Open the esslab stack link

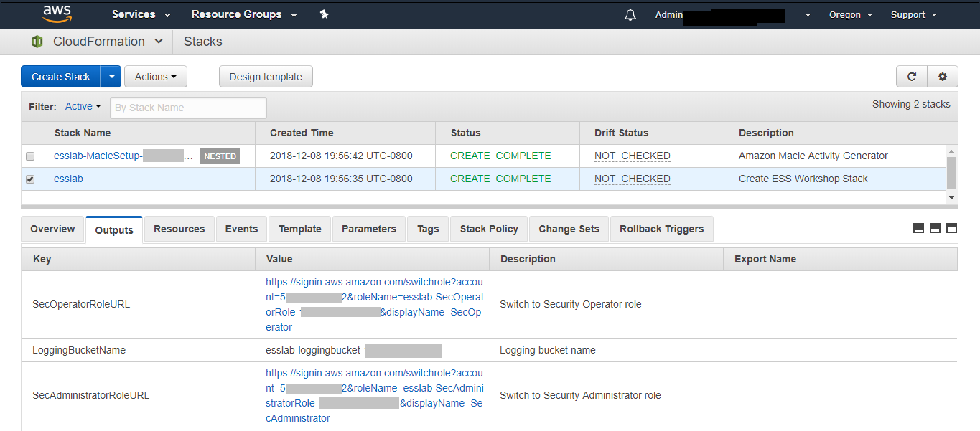[68, 179]
